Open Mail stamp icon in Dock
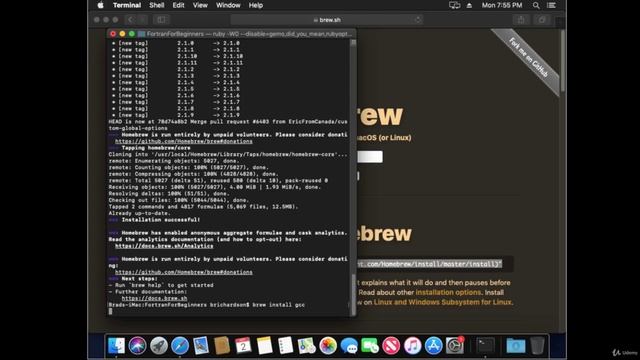Viewport: 640px width, 360px height. [x=201, y=346]
